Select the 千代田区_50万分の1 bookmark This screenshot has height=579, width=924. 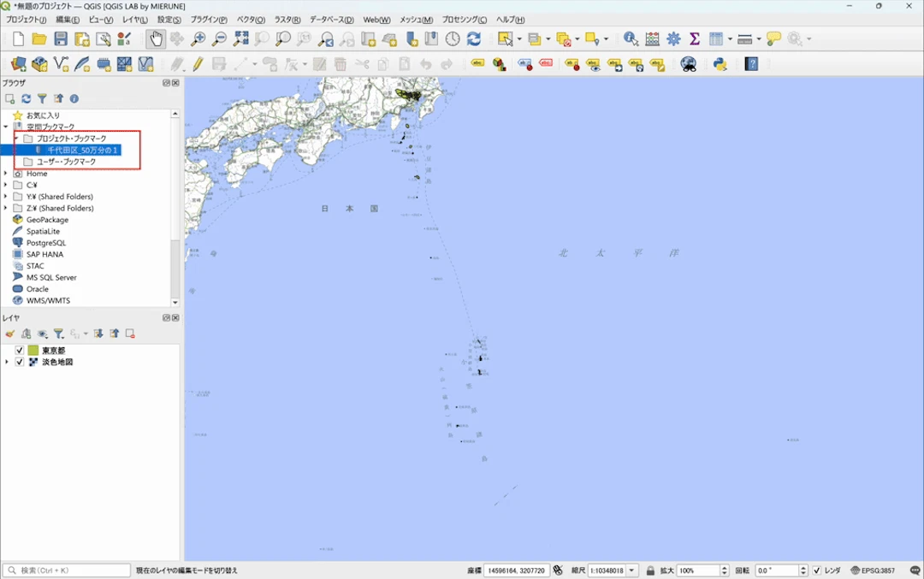(82, 151)
